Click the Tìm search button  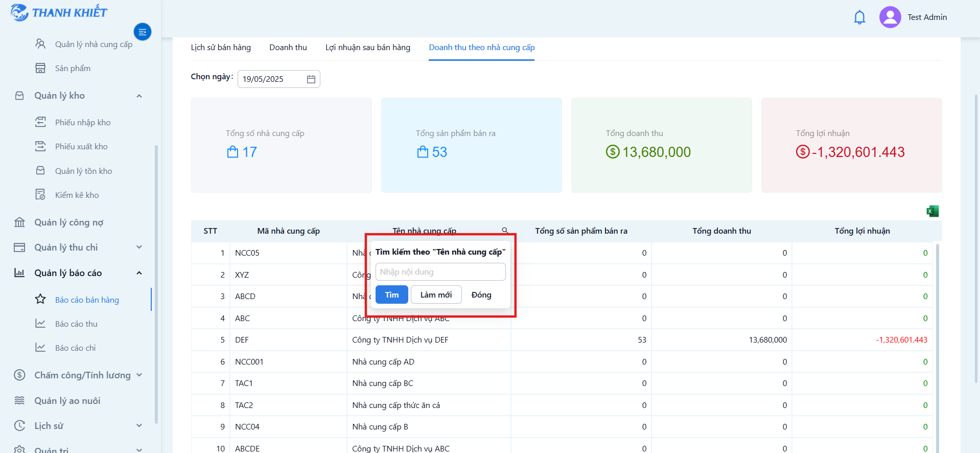tap(392, 295)
